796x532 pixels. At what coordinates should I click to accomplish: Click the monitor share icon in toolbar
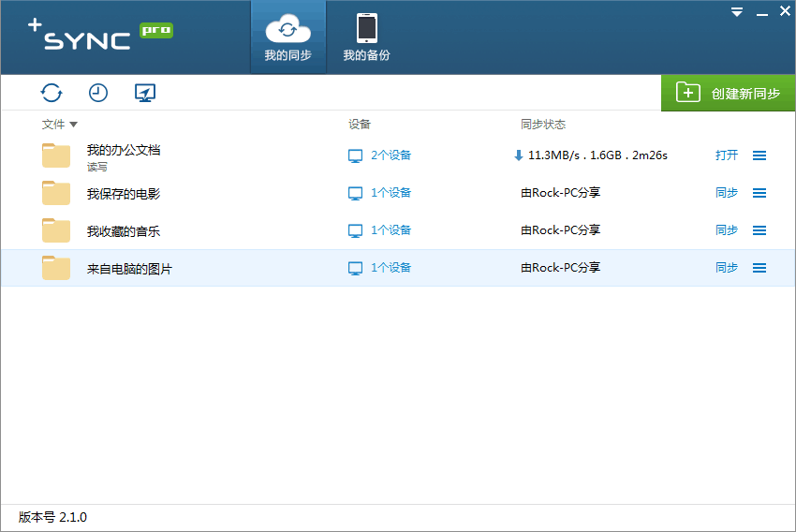tap(145, 93)
